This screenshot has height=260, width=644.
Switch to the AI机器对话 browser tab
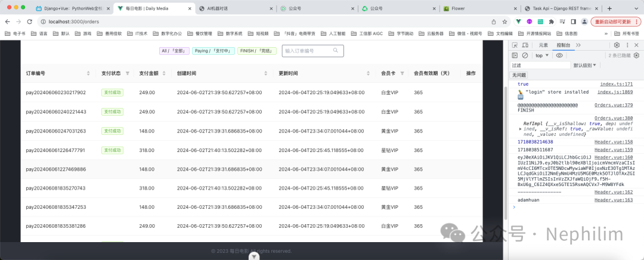coord(234,8)
